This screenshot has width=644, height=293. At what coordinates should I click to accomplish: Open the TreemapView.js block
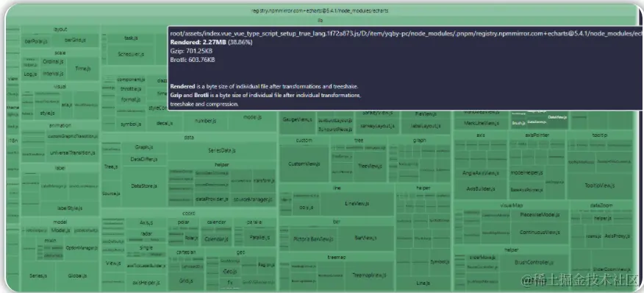pyautogui.click(x=369, y=276)
